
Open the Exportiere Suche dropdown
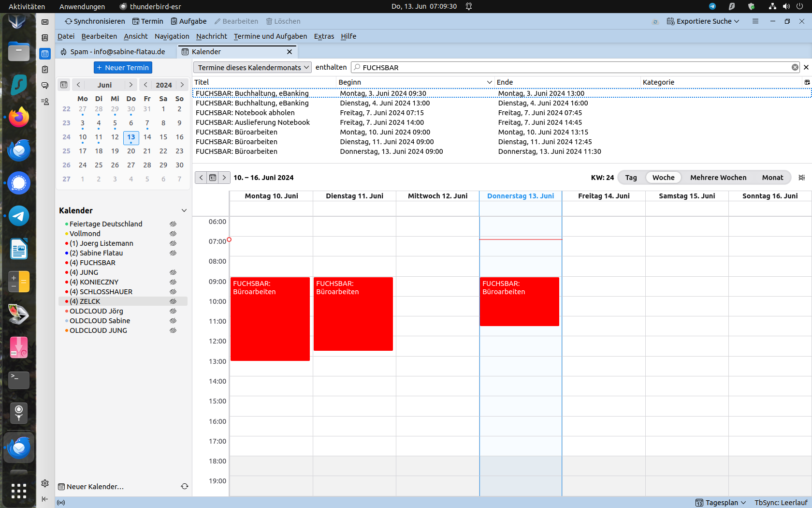point(703,21)
